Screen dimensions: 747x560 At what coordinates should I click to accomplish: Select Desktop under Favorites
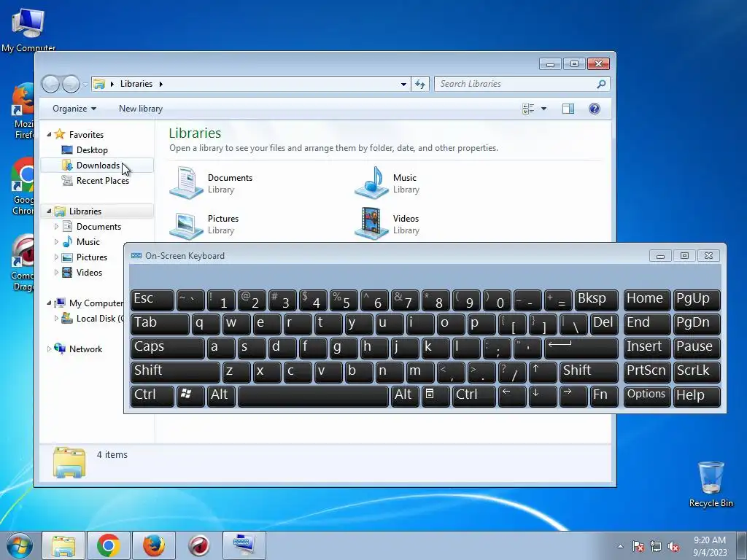coord(92,150)
